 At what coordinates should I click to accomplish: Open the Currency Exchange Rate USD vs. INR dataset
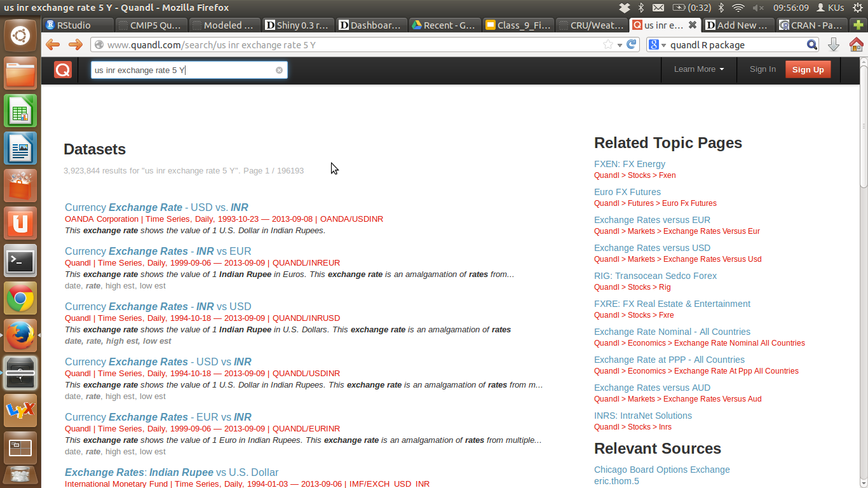click(156, 207)
